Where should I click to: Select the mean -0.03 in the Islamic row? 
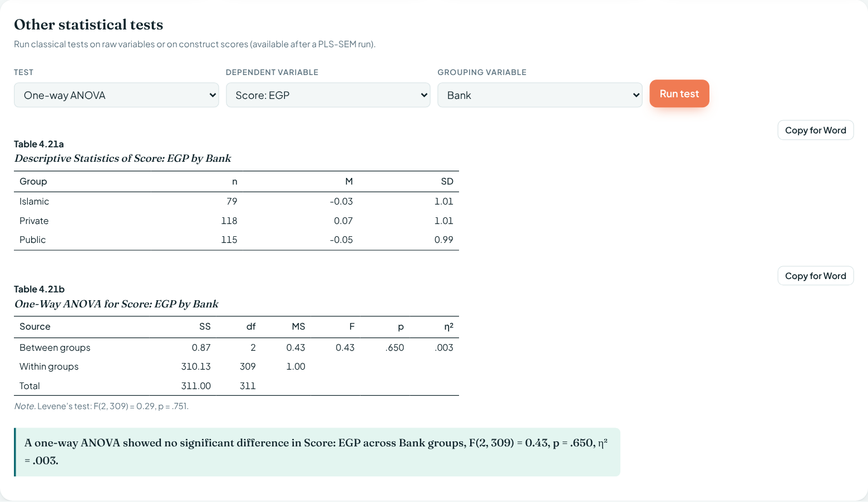coord(341,201)
